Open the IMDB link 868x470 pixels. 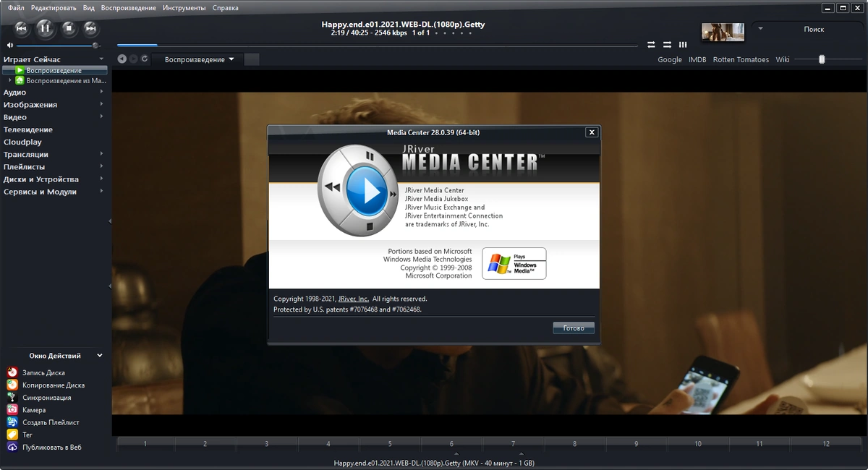(697, 60)
